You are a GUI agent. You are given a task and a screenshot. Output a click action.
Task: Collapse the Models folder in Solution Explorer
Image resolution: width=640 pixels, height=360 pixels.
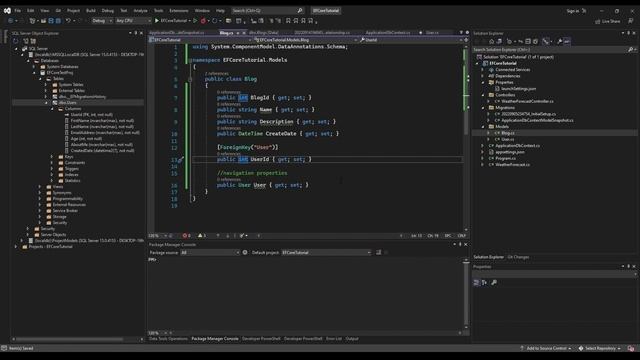pos(483,127)
